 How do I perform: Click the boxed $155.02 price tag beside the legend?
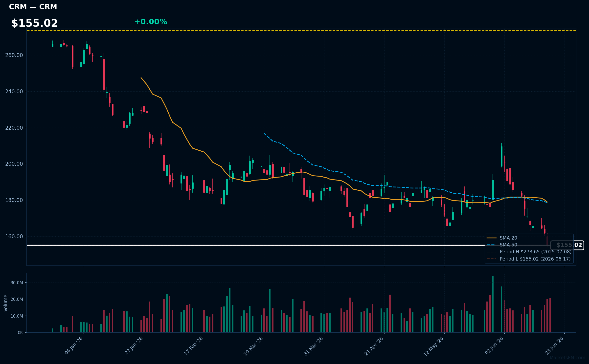click(x=567, y=245)
